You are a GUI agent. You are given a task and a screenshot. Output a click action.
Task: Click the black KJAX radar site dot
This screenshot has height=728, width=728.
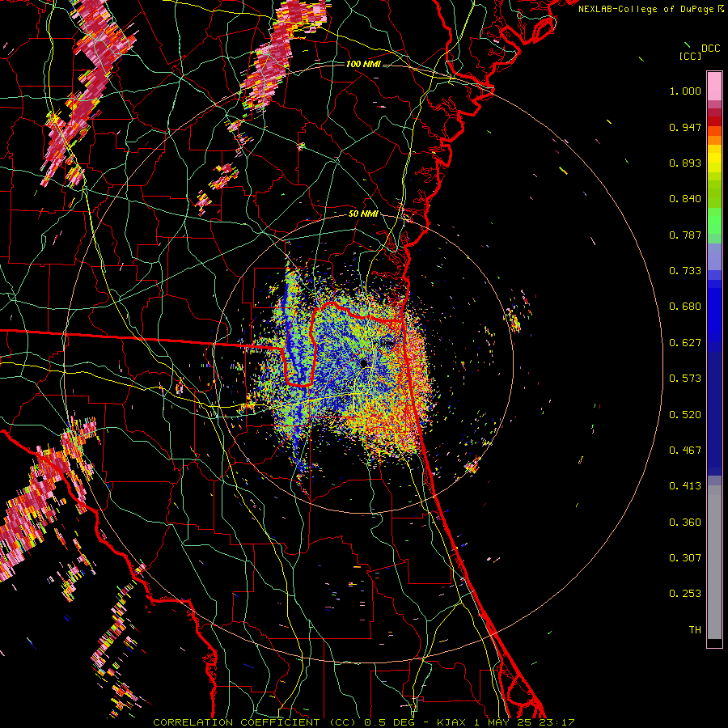pos(364,363)
